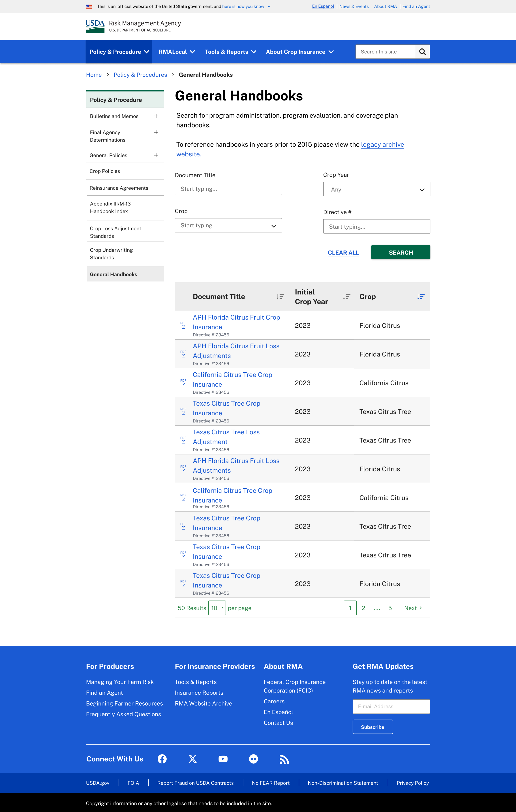
Task: Expand Bulletins and Memos sidebar section
Action: pyautogui.click(x=156, y=116)
